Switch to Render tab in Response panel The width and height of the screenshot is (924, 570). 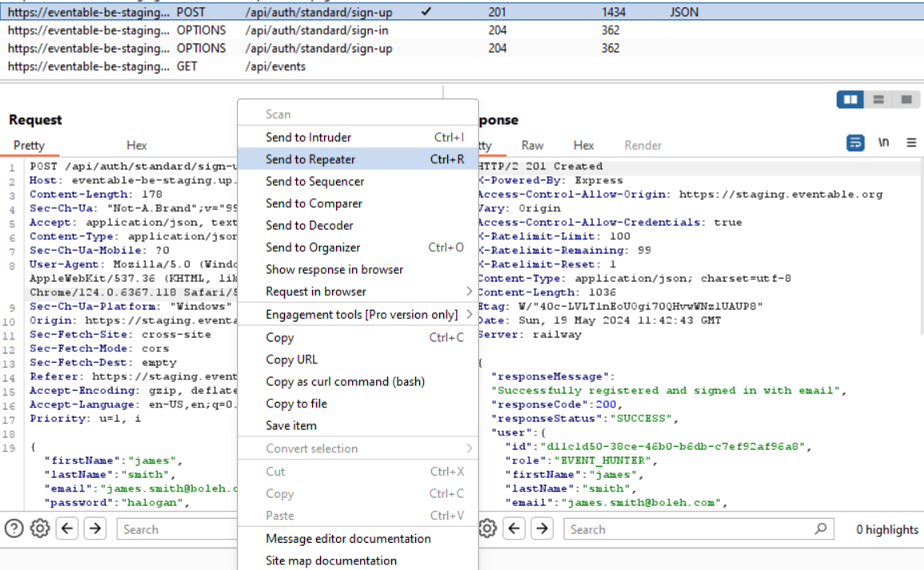(x=643, y=146)
